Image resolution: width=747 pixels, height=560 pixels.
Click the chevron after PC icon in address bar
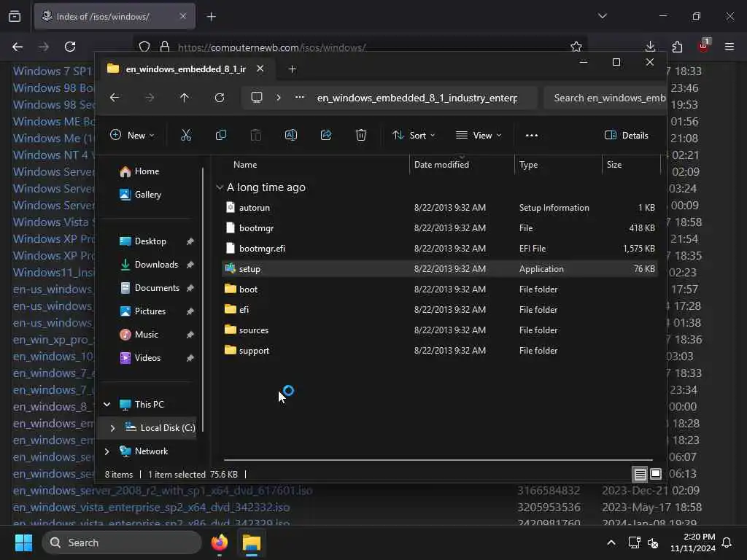coord(279,98)
